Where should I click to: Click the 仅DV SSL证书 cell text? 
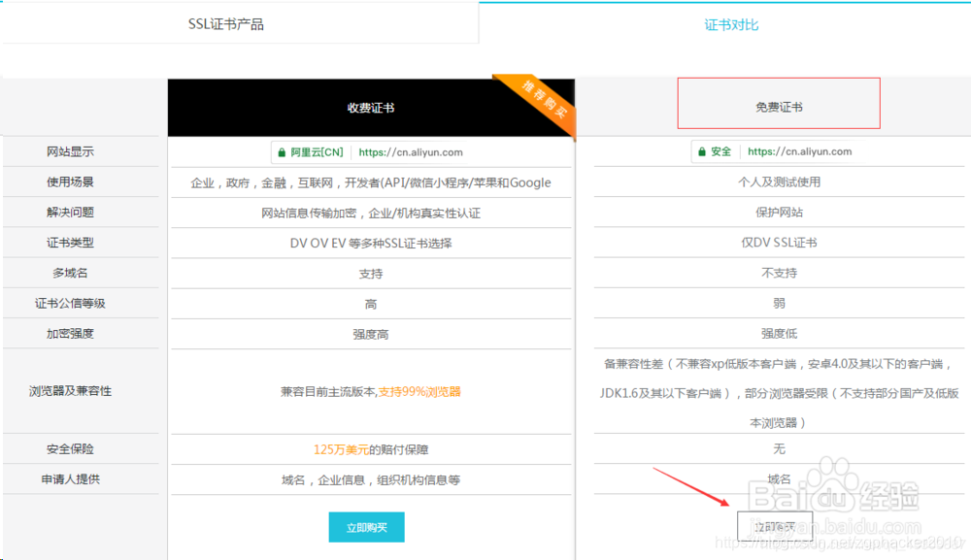pos(779,243)
